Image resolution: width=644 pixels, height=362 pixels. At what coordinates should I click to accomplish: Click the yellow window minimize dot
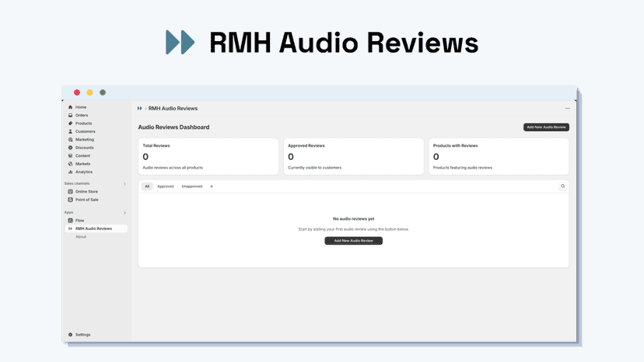[x=89, y=92]
